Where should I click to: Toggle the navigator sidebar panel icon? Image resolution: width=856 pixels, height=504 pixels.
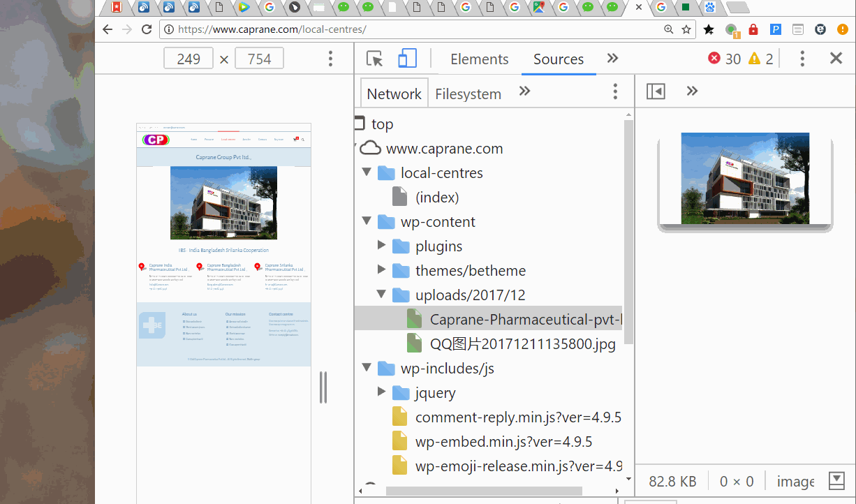tap(656, 91)
